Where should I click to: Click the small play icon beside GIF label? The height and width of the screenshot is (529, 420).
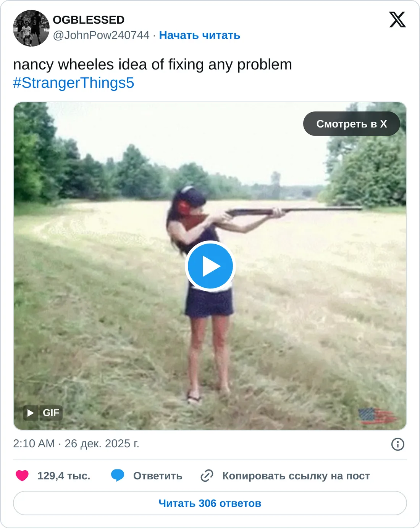[31, 413]
